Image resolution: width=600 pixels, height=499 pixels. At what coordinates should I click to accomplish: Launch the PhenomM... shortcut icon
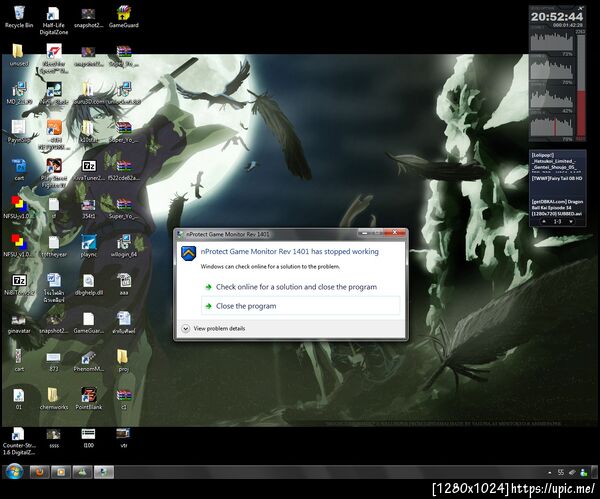88,361
